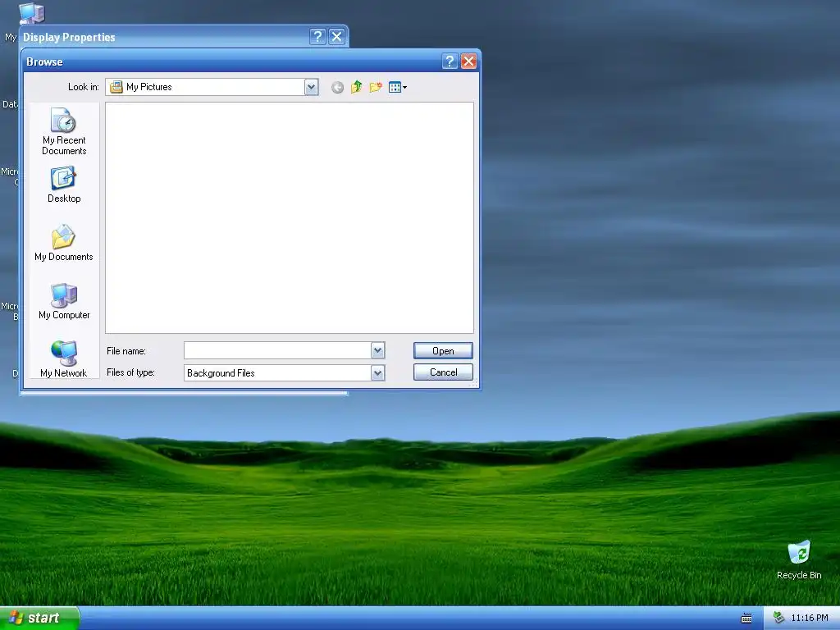Open My Recent Documents in places bar
The image size is (840, 630).
[x=64, y=132]
